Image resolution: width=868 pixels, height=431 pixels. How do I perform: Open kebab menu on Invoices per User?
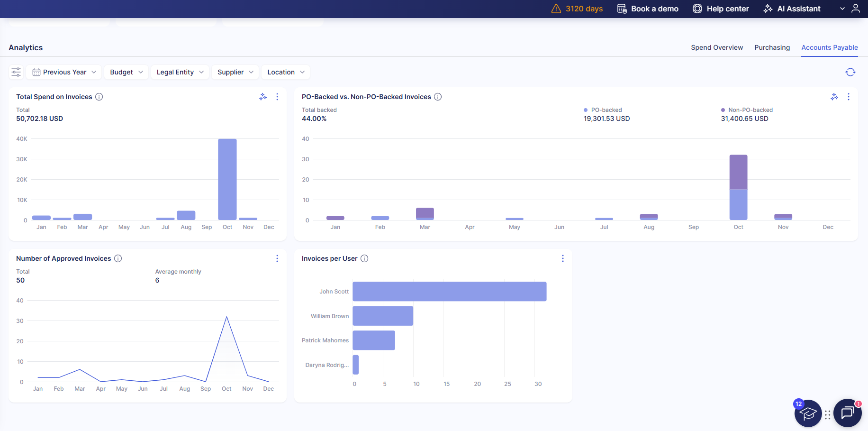[x=562, y=258]
